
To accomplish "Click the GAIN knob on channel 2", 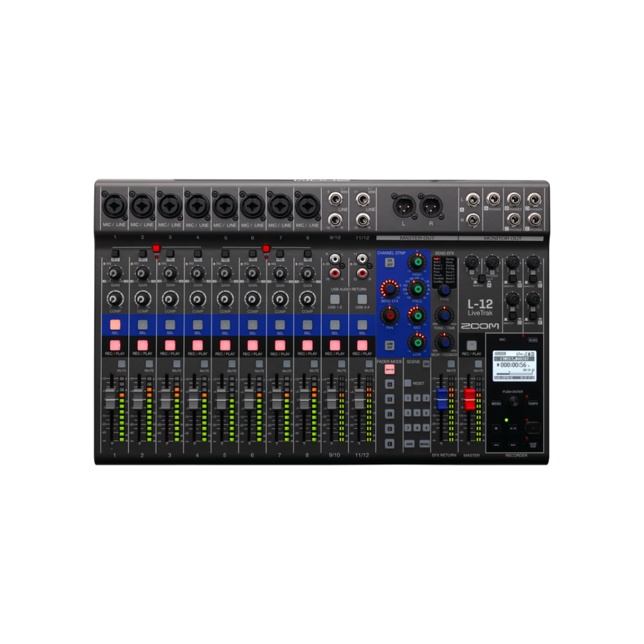I will pyautogui.click(x=143, y=273).
